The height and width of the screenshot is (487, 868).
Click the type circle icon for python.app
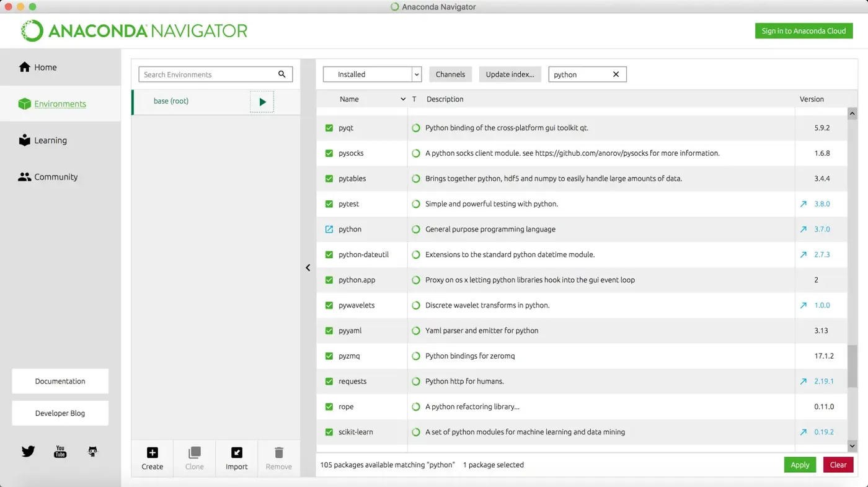pos(416,280)
